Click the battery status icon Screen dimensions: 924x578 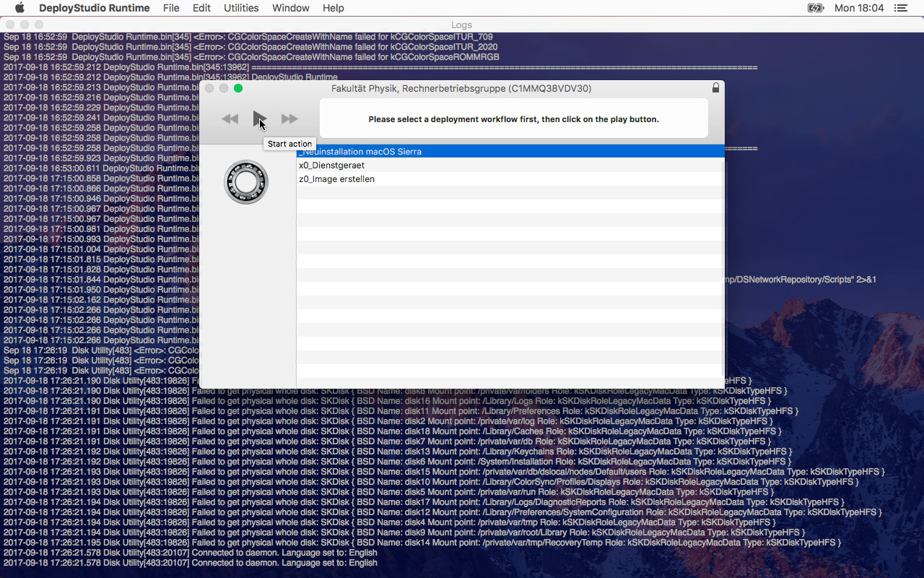click(x=816, y=8)
